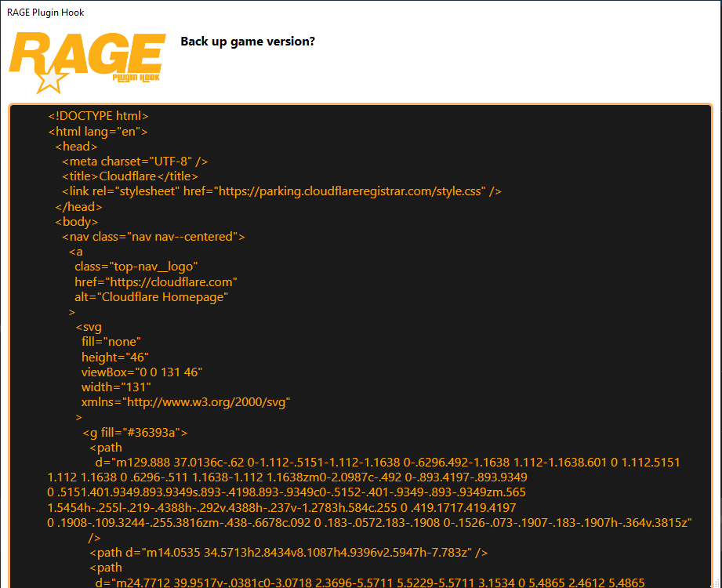Click the class="top-nav__logo" line
This screenshot has width=722, height=588.
coord(136,267)
